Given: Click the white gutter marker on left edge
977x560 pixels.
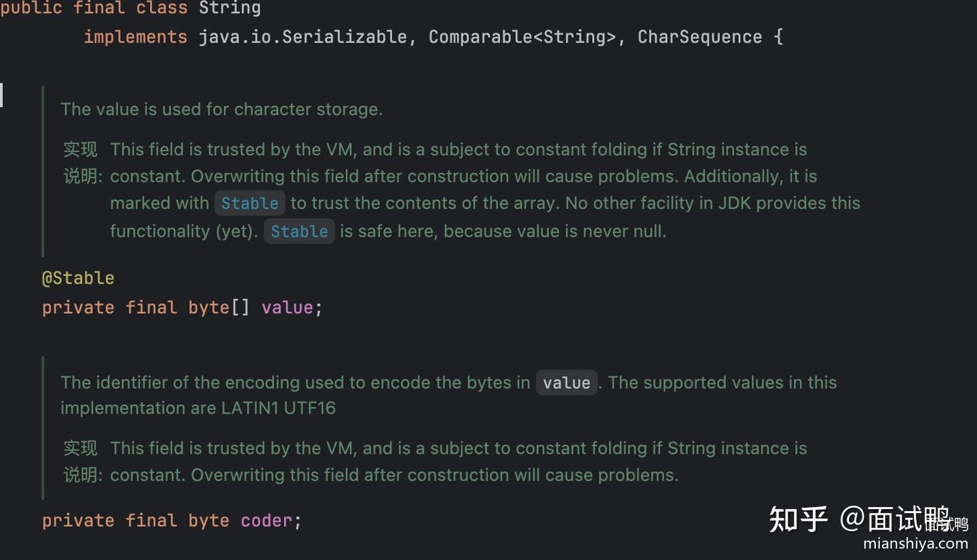Looking at the screenshot, I should click(2, 95).
